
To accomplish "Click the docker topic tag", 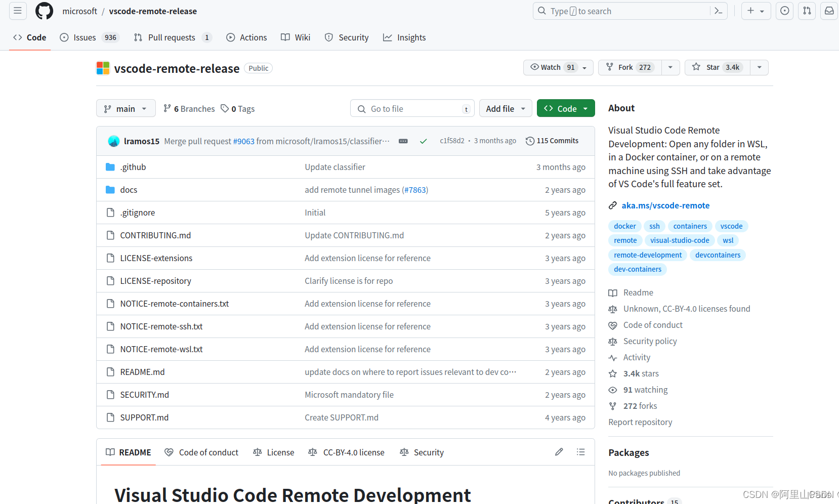I will 625,226.
